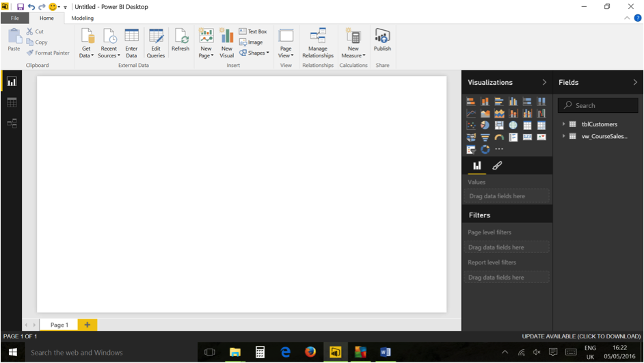644x363 pixels.
Task: Select the waterfall chart visualization
Action: click(x=541, y=113)
